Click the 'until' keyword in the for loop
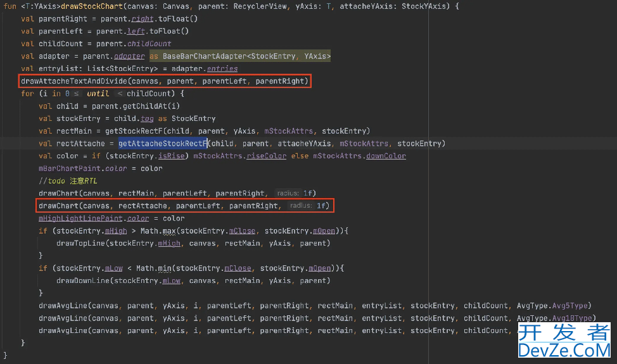This screenshot has height=364, width=617. point(98,94)
